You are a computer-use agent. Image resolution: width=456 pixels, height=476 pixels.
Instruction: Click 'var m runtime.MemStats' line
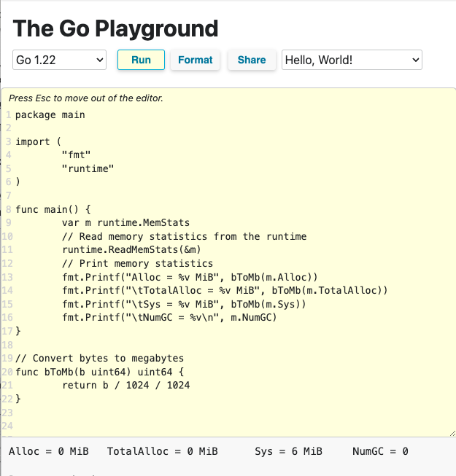click(125, 222)
